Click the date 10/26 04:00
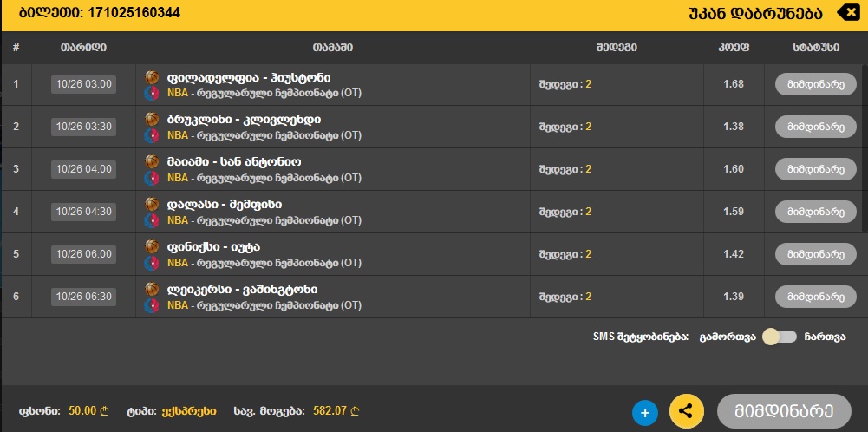The height and width of the screenshot is (432, 868). pos(83,169)
